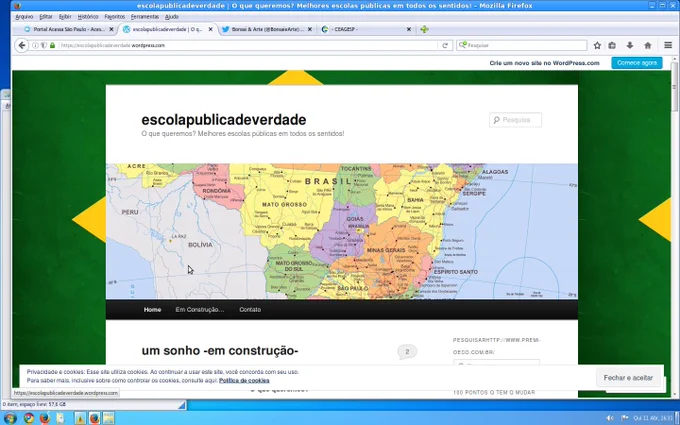
Task: Click the tracking protection shield icon
Action: tap(44, 45)
